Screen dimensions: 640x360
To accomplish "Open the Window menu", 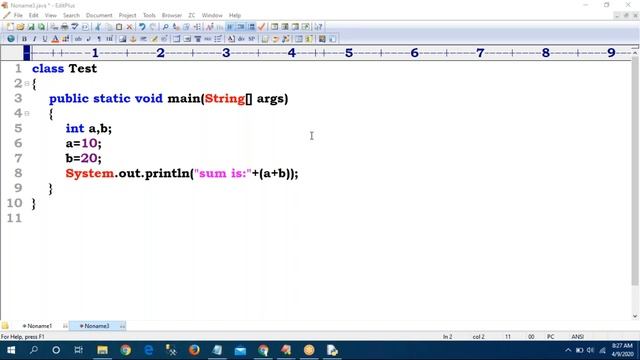I will (212, 16).
